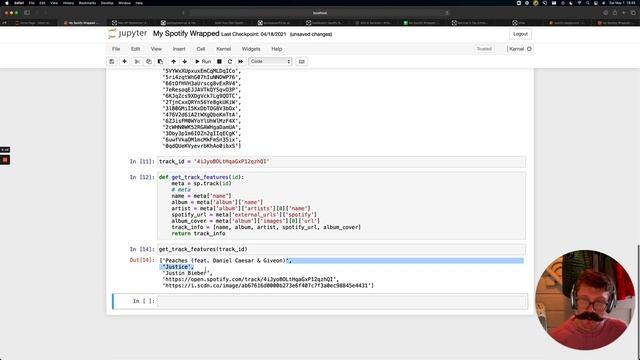Open the Insert menu

(179, 49)
